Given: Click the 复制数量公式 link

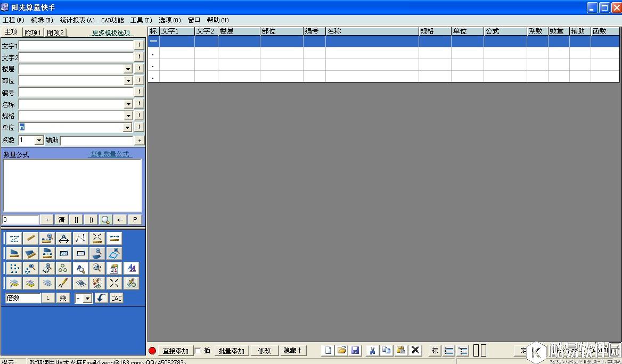Looking at the screenshot, I should click(110, 154).
